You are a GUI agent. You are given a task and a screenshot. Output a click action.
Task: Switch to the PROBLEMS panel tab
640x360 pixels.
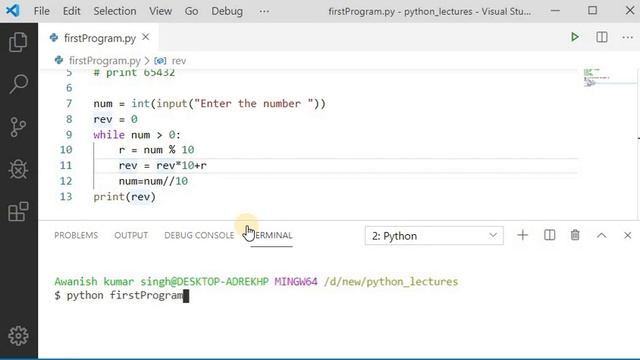pos(76,236)
